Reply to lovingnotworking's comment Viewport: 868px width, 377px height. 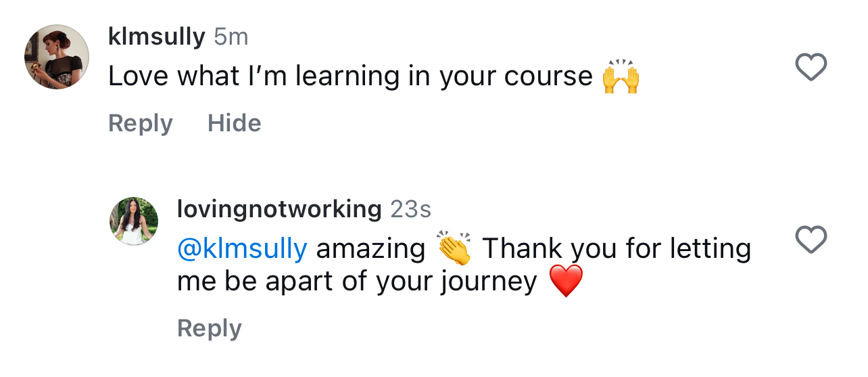tap(209, 328)
